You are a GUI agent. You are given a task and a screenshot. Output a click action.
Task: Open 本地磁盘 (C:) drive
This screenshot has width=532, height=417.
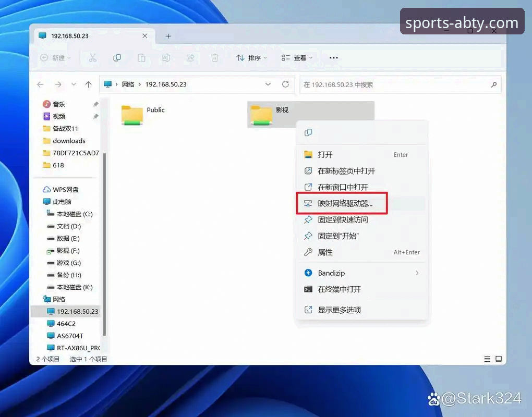(69, 214)
